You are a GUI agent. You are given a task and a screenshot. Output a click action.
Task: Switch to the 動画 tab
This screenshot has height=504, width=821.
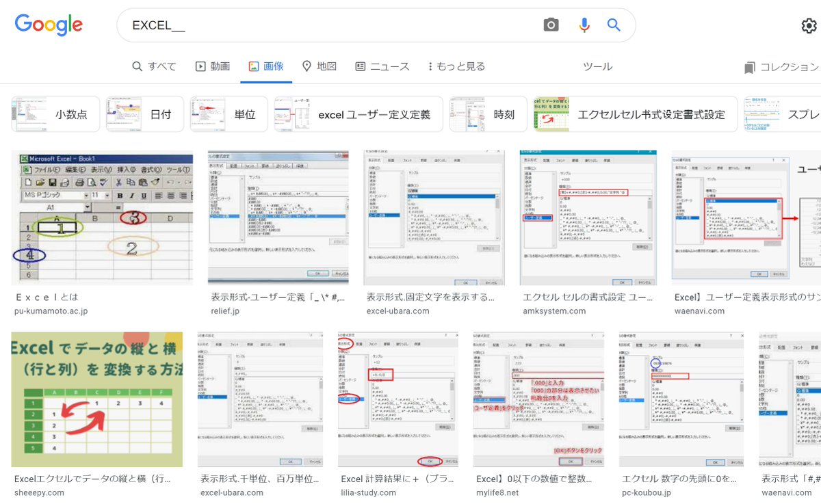213,66
